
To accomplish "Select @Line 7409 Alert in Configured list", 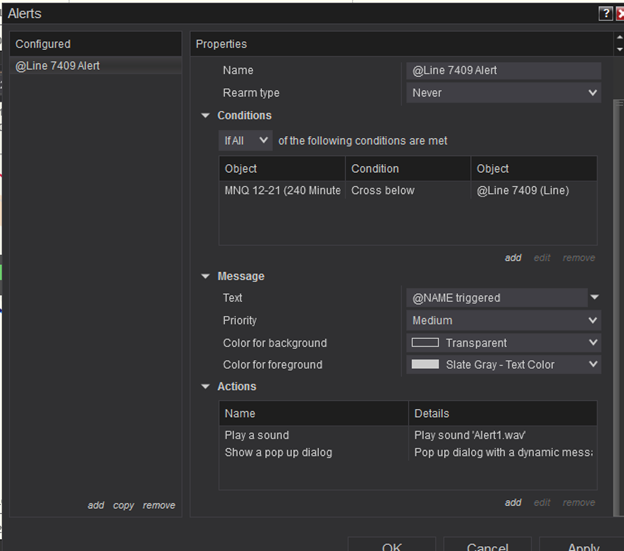I will pos(58,66).
